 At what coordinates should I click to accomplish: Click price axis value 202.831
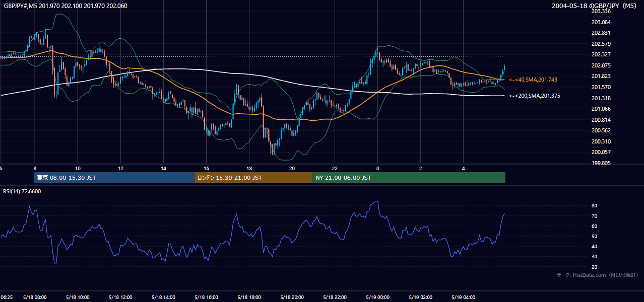click(x=601, y=33)
